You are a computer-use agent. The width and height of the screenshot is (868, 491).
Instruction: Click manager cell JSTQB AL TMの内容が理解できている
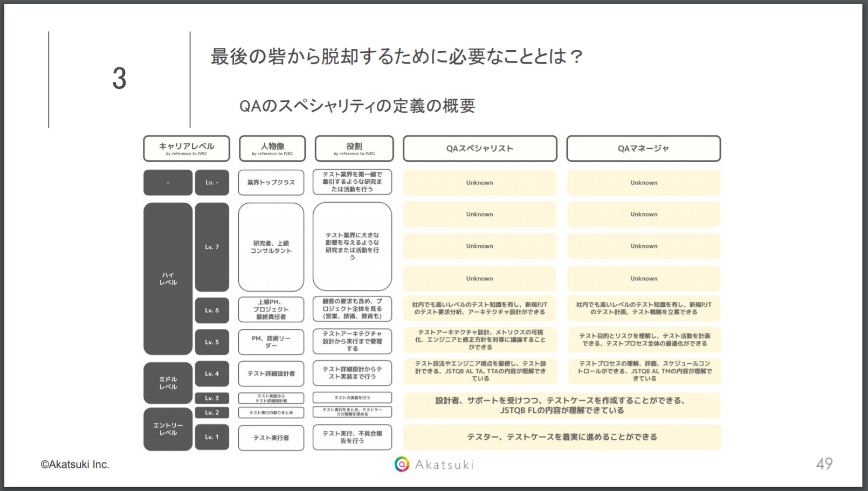(x=644, y=371)
